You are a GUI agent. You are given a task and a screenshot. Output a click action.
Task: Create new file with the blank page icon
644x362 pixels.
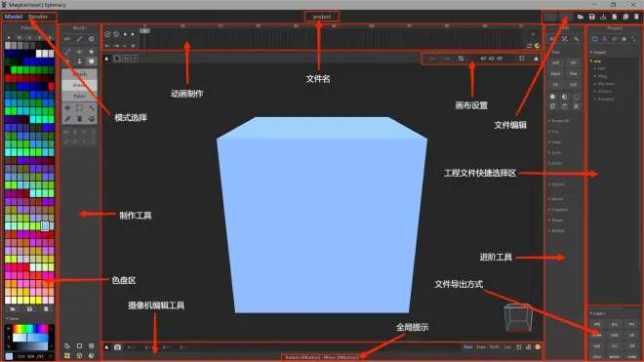615,17
